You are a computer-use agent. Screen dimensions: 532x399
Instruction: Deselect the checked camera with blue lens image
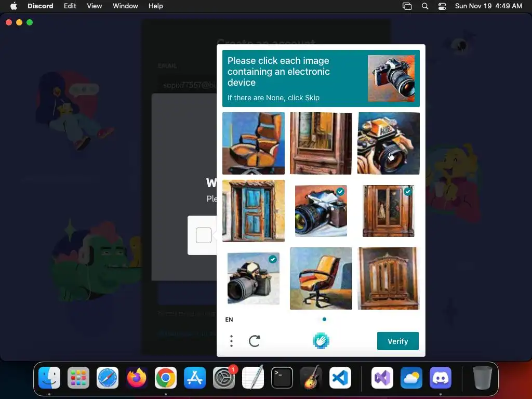321,211
